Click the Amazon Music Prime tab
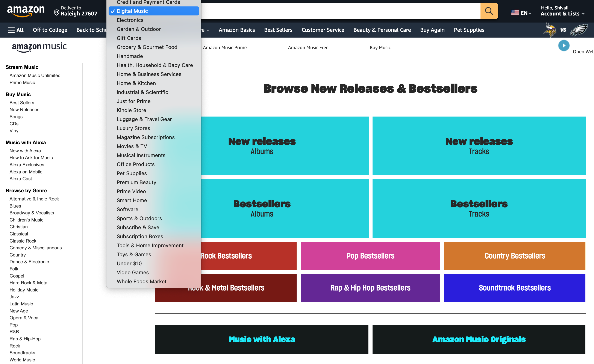 pyautogui.click(x=225, y=47)
